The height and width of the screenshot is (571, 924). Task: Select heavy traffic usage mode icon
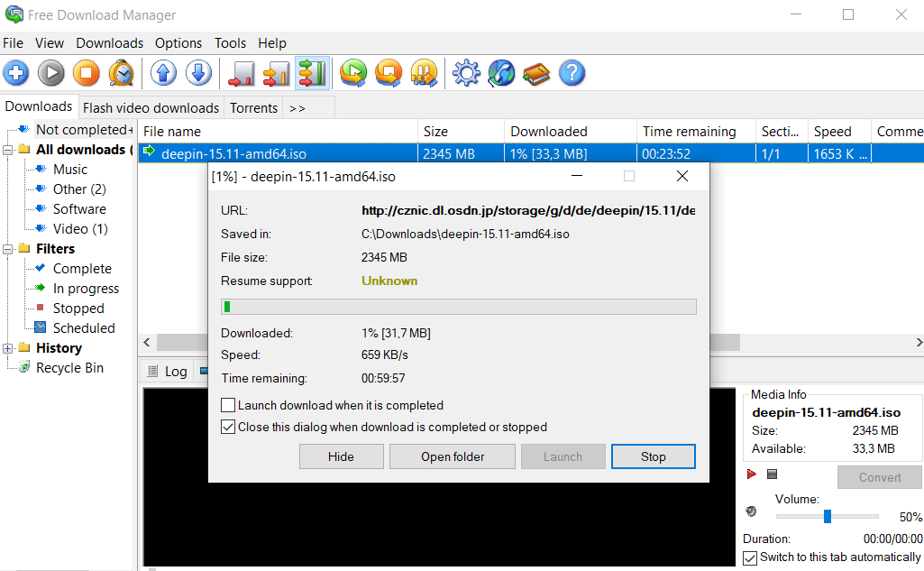pos(312,73)
